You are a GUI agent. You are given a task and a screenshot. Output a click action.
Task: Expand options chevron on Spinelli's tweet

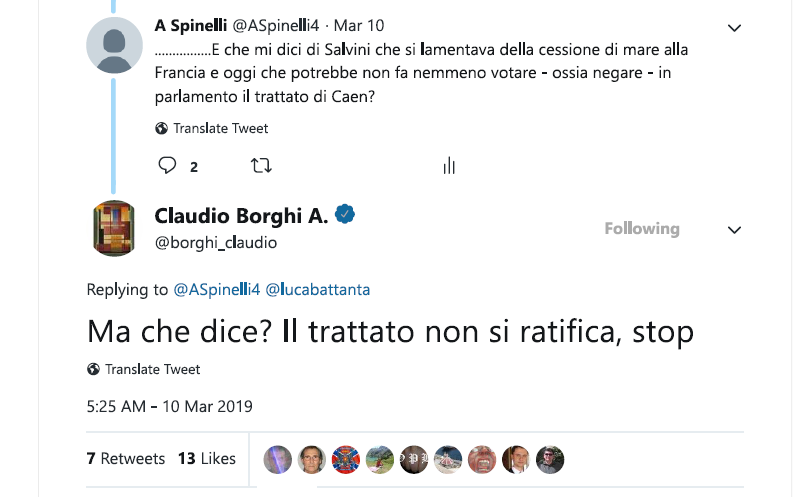click(734, 27)
